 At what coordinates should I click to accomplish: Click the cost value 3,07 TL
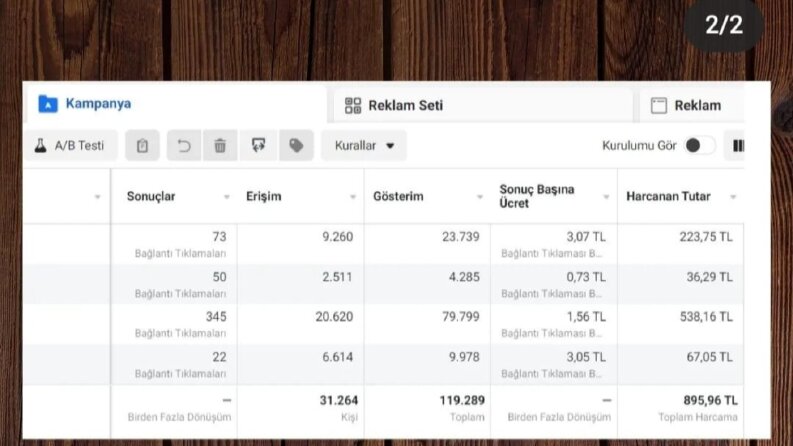[586, 237]
